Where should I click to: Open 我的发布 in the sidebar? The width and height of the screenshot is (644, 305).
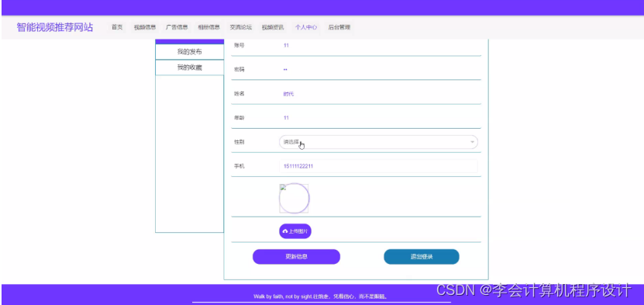coord(189,52)
